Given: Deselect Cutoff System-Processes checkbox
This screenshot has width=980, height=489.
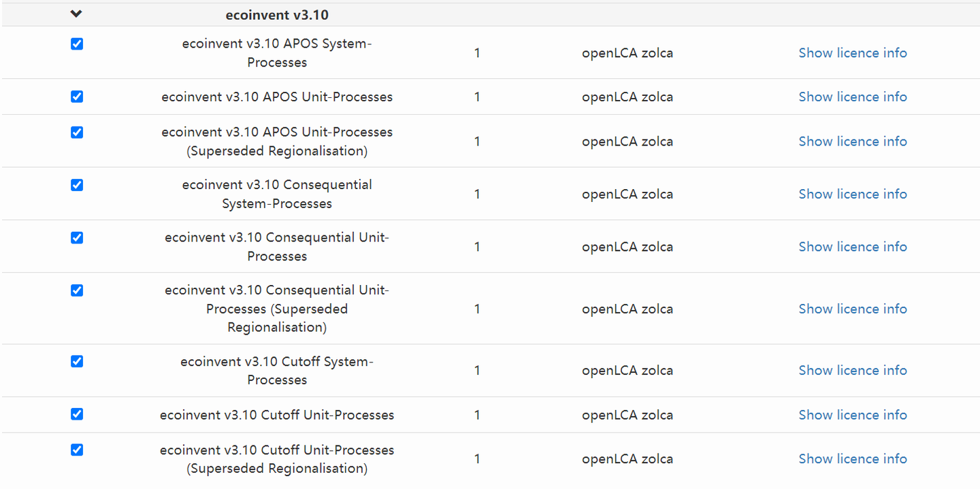Looking at the screenshot, I should click(77, 361).
